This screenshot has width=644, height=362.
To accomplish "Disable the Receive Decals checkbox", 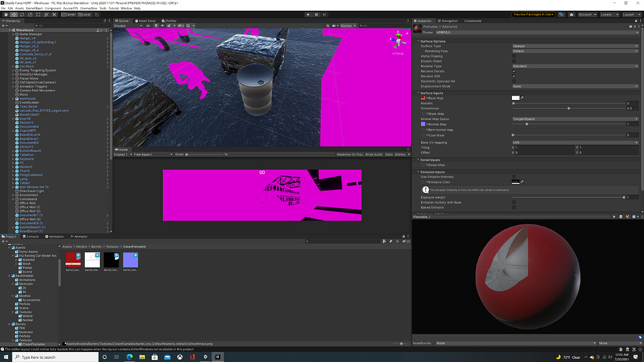I will 514,72.
